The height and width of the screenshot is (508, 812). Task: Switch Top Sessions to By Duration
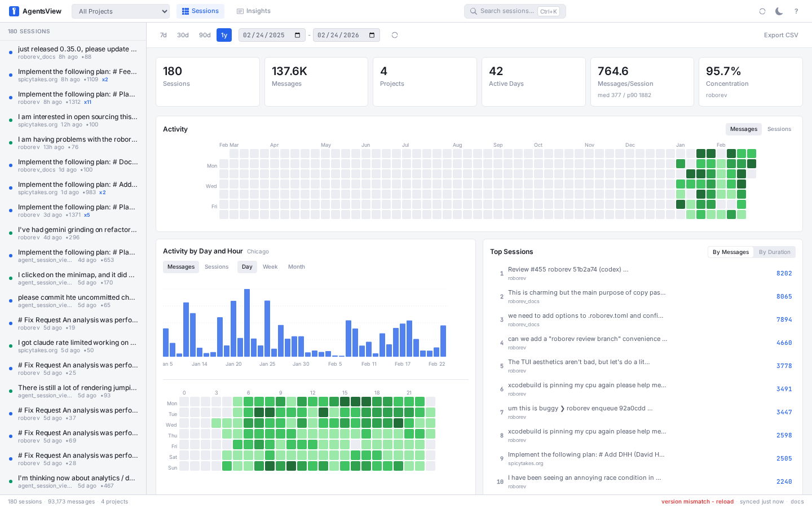click(x=774, y=252)
